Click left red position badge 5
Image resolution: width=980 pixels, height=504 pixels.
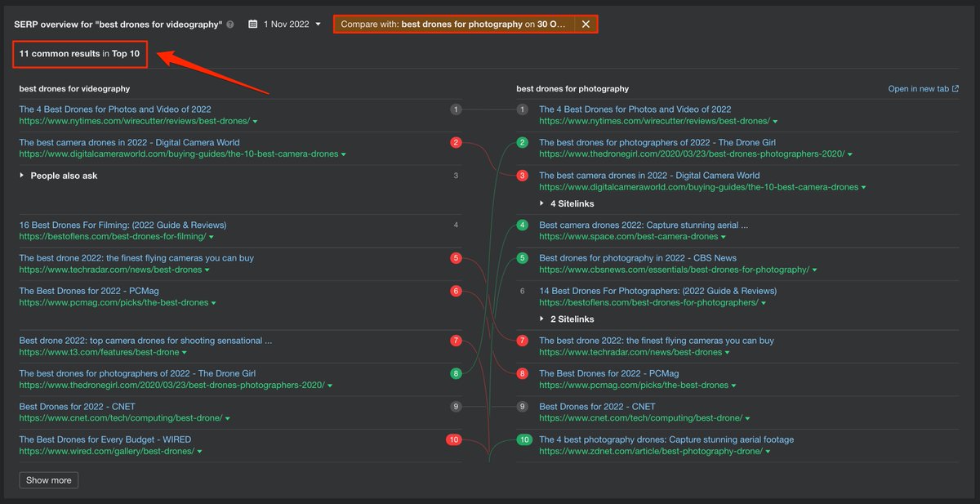pos(456,258)
